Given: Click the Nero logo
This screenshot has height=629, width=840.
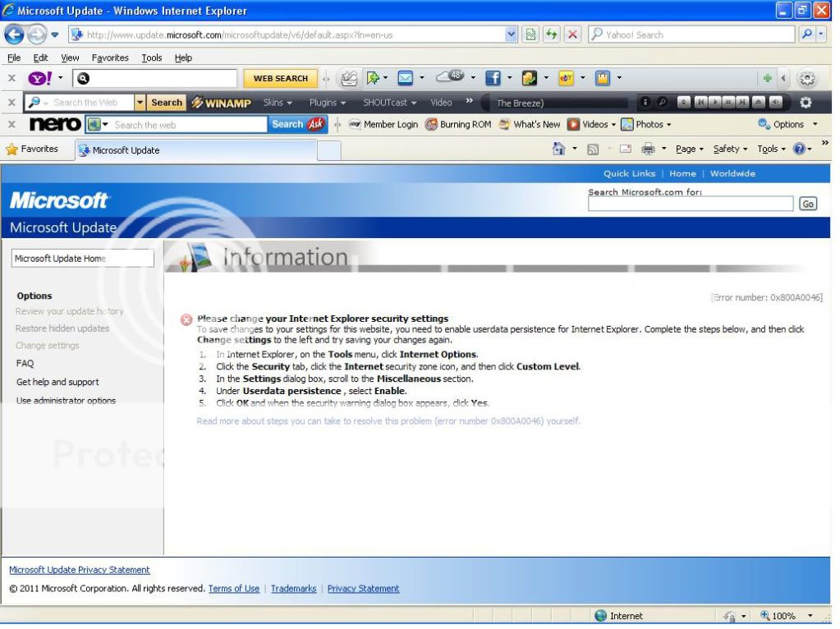Looking at the screenshot, I should pos(55,124).
